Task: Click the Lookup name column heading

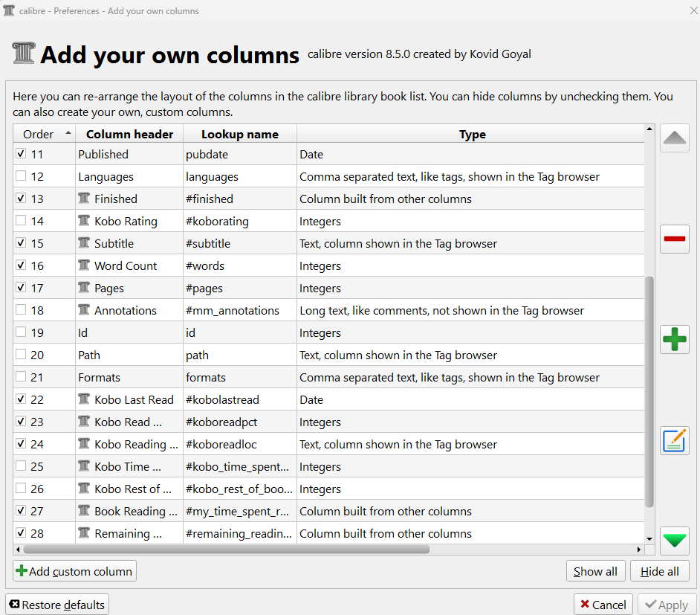Action: [239, 134]
